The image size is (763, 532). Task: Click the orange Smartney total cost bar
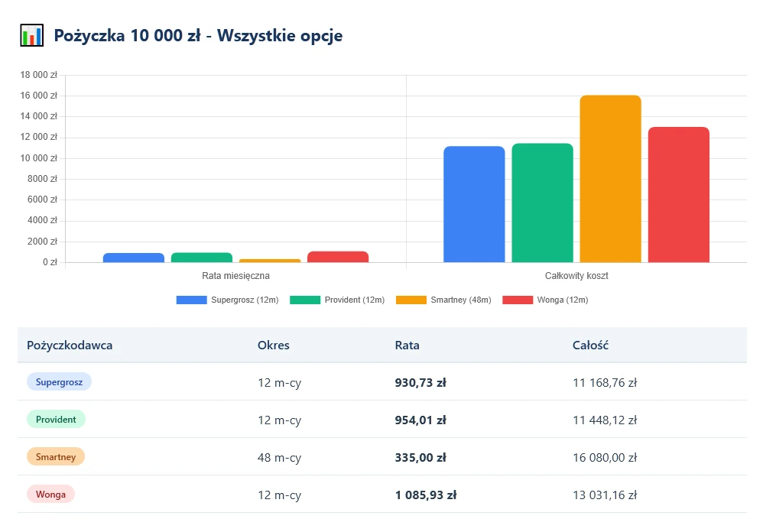(x=610, y=179)
